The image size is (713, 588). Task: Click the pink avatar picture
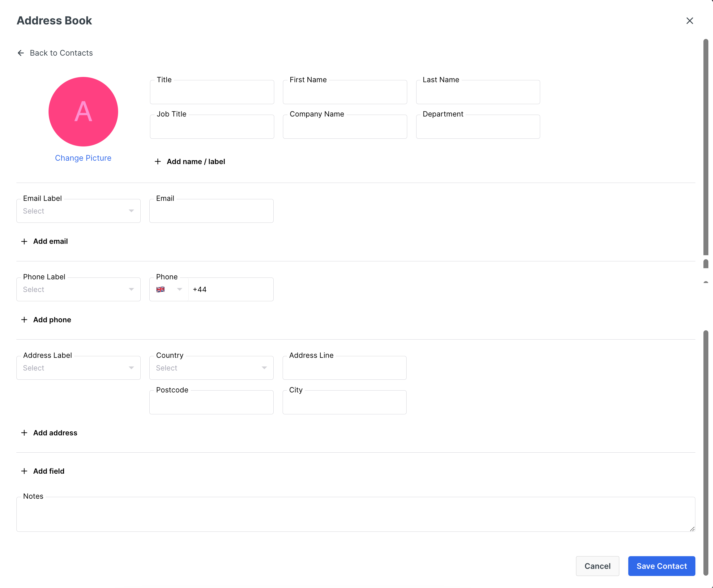83,112
